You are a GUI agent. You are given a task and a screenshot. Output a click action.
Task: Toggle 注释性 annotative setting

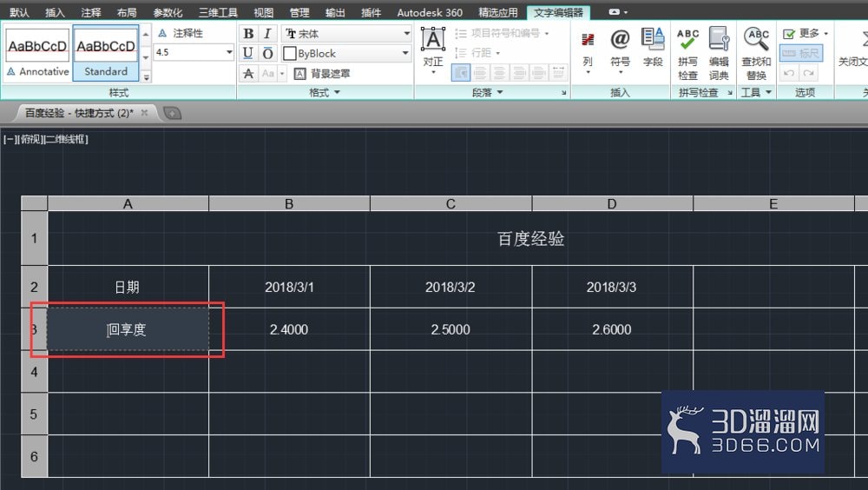click(x=181, y=33)
